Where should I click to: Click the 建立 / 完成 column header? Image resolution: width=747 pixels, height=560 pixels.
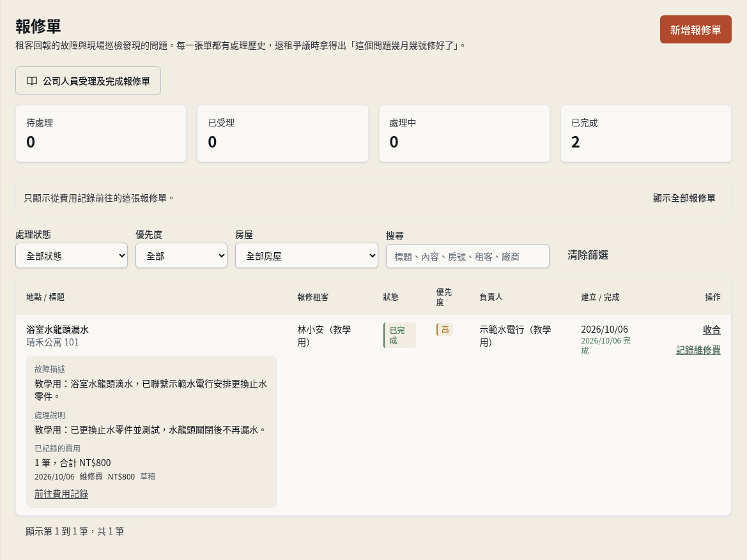(x=600, y=297)
